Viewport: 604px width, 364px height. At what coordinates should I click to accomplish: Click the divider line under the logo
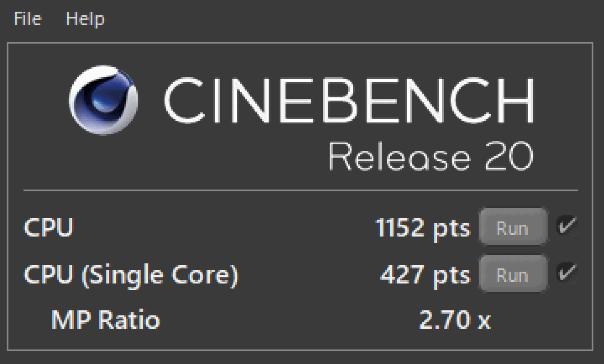[301, 190]
